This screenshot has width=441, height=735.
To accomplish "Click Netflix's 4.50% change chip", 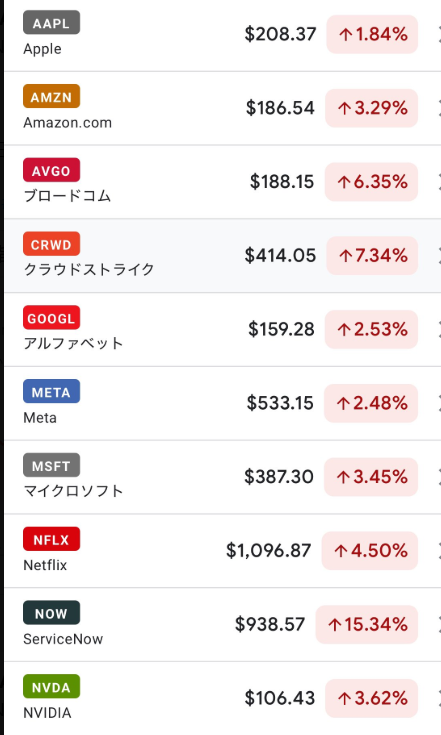I will click(x=370, y=551).
